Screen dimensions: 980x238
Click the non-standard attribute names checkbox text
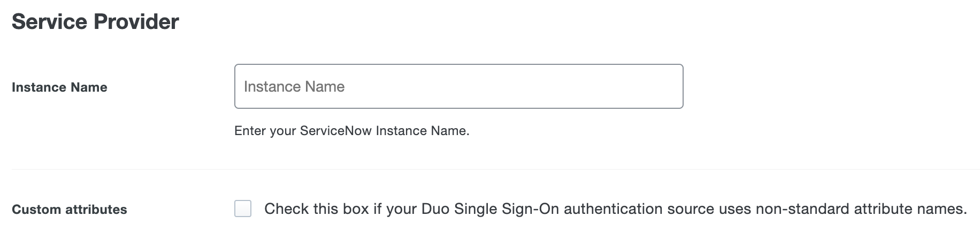[x=615, y=209]
